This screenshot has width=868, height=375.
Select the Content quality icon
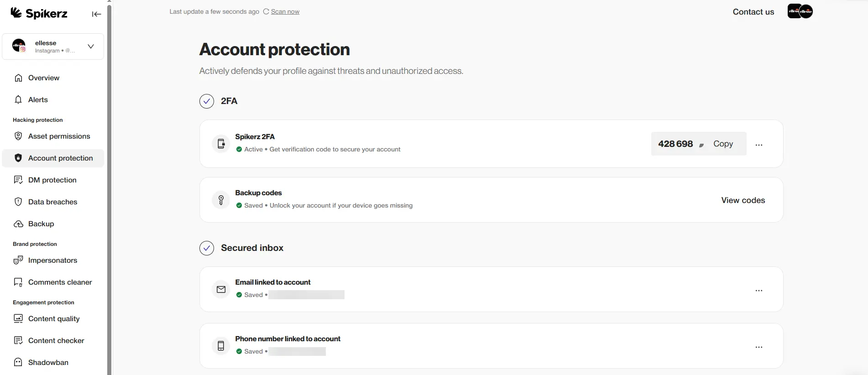coord(18,318)
